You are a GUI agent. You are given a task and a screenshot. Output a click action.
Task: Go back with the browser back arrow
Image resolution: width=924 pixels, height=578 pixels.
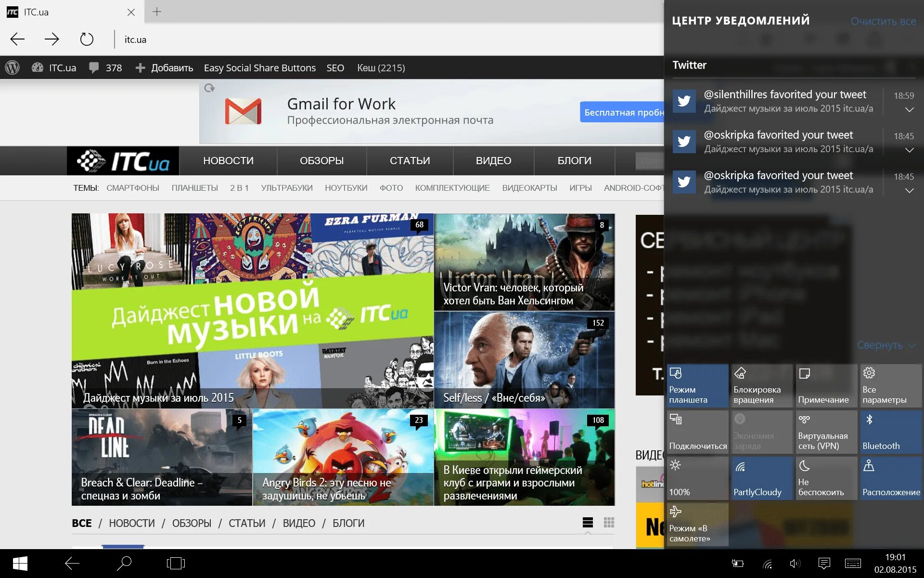(x=17, y=39)
